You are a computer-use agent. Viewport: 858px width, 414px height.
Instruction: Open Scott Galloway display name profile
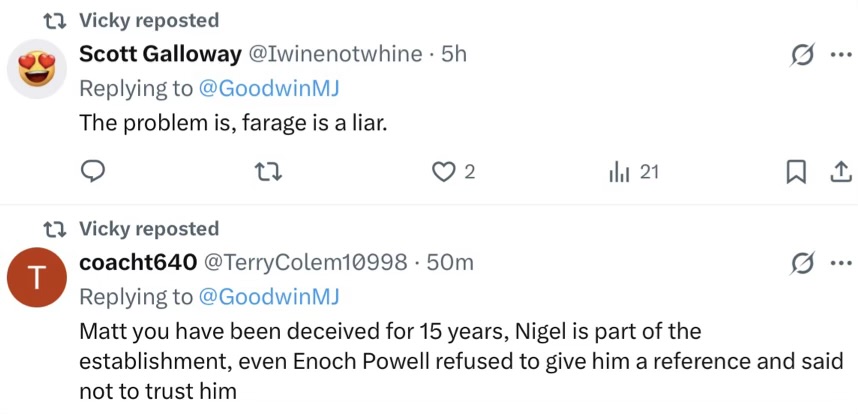[x=160, y=54]
